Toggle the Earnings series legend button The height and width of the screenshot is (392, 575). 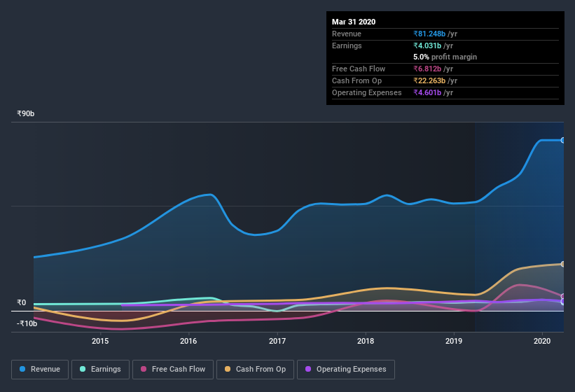coord(100,370)
